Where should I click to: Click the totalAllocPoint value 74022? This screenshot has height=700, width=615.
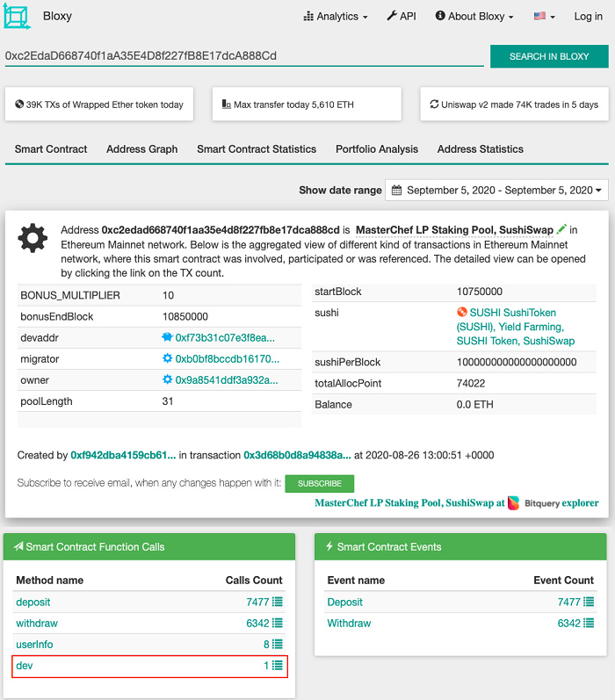coord(471,384)
